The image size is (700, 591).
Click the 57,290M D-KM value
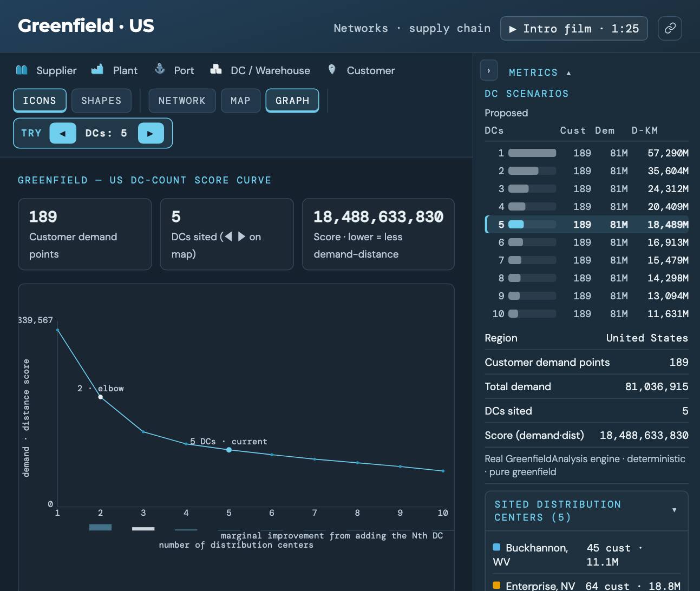coord(668,153)
